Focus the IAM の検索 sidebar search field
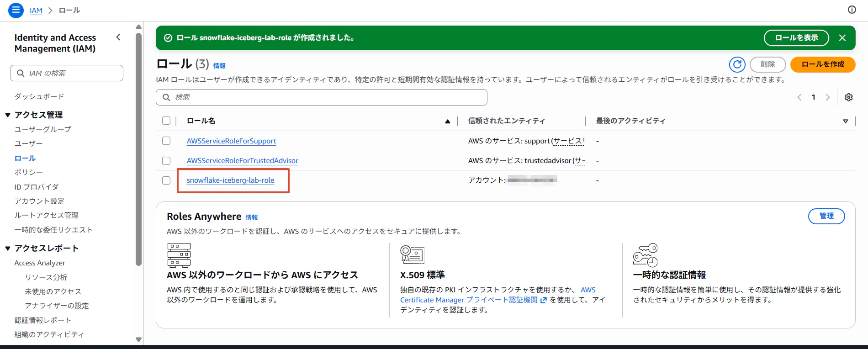Image resolution: width=868 pixels, height=349 pixels. click(67, 73)
